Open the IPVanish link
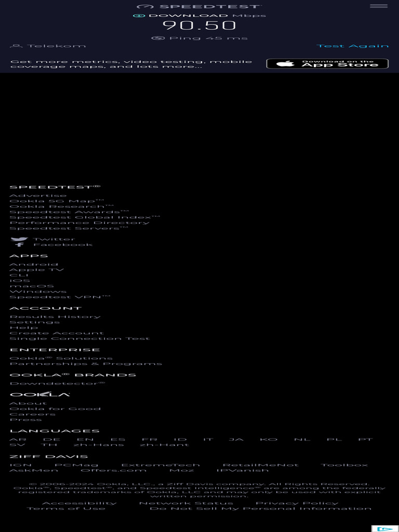The image size is (399, 532). (243, 470)
